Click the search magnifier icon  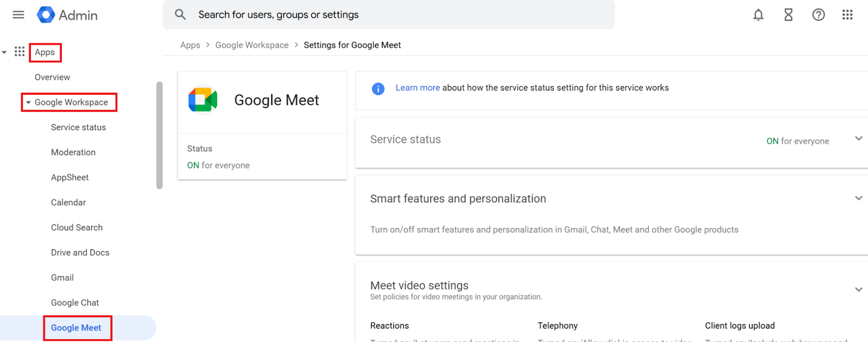click(x=180, y=15)
